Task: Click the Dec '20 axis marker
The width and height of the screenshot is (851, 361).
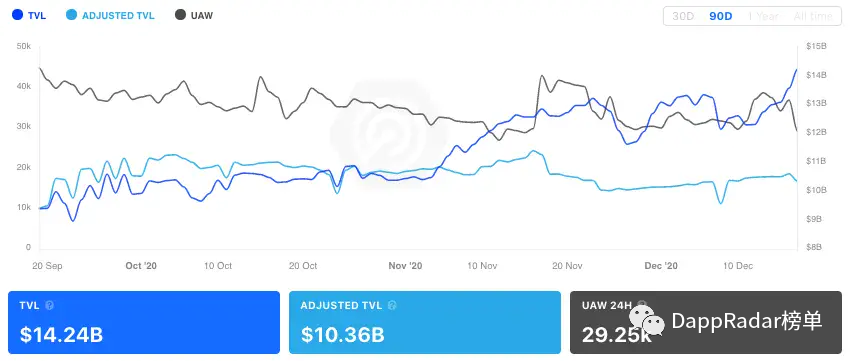Action: pyautogui.click(x=661, y=266)
